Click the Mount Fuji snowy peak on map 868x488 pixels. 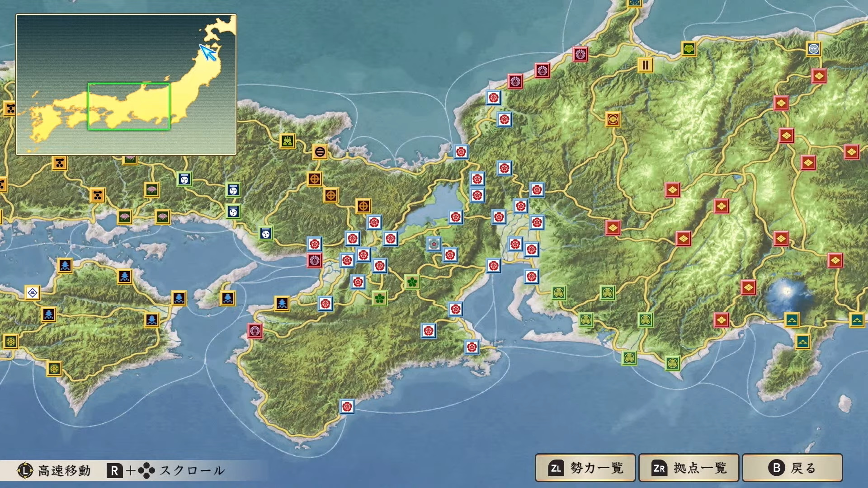point(787,291)
